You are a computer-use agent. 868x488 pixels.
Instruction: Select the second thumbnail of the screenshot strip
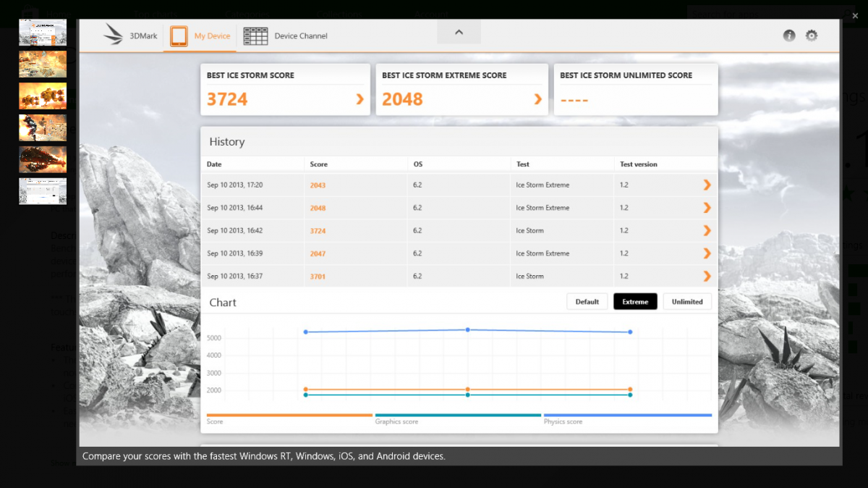[43, 64]
